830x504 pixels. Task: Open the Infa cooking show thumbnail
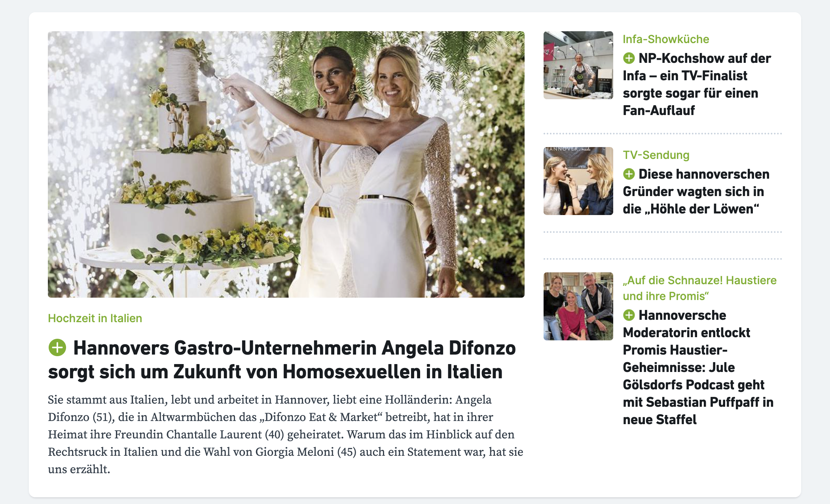578,65
